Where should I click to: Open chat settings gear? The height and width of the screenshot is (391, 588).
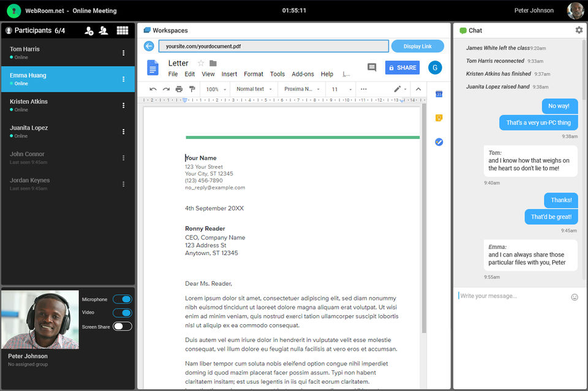click(x=579, y=30)
